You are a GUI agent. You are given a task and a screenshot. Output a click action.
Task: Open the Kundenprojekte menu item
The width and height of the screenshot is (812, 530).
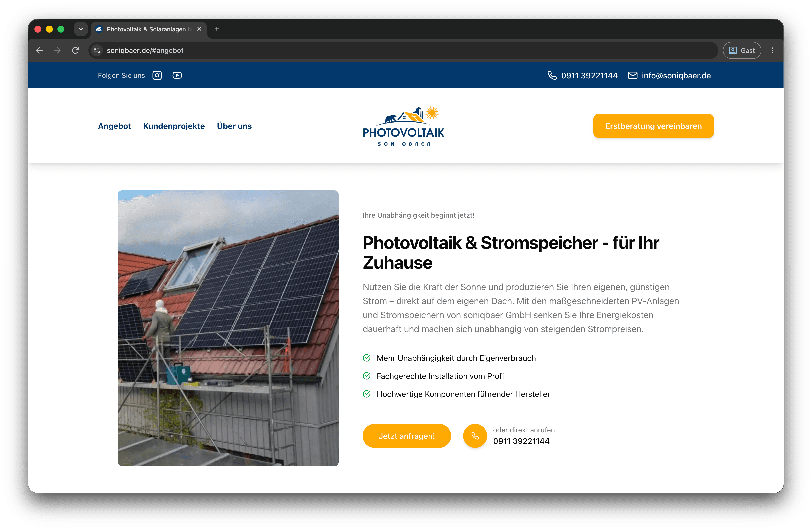tap(174, 126)
